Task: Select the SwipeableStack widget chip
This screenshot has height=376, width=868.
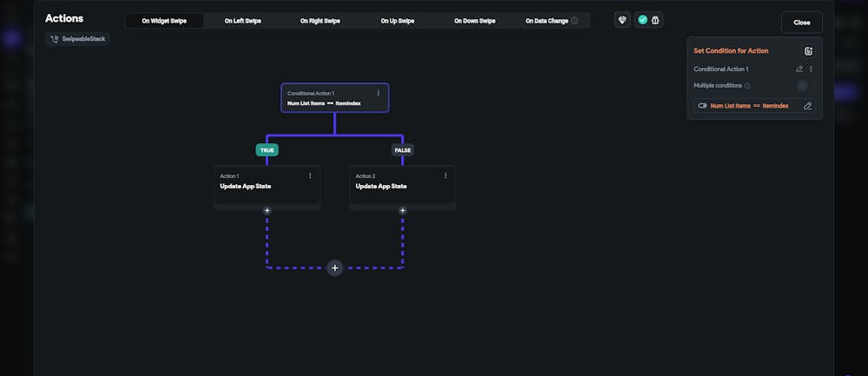Action: click(78, 39)
